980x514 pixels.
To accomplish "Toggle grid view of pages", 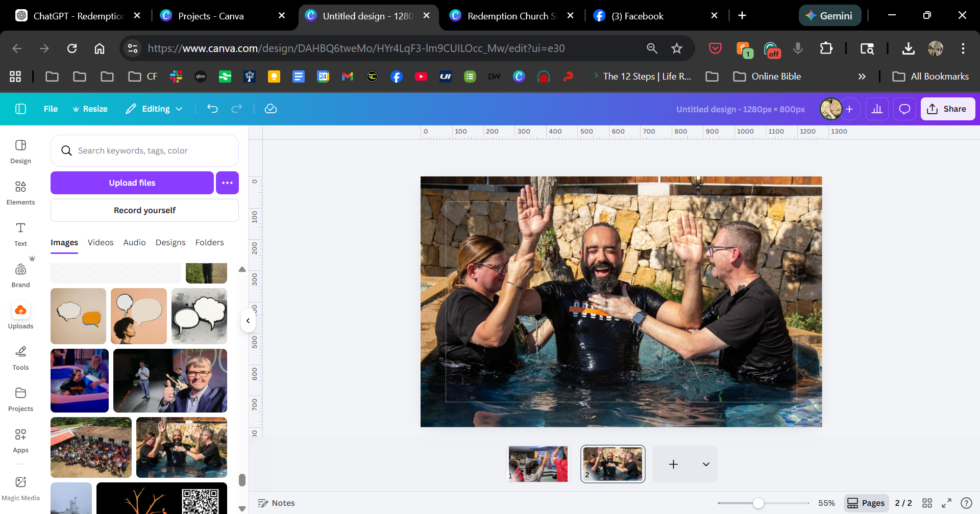I will tap(927, 503).
